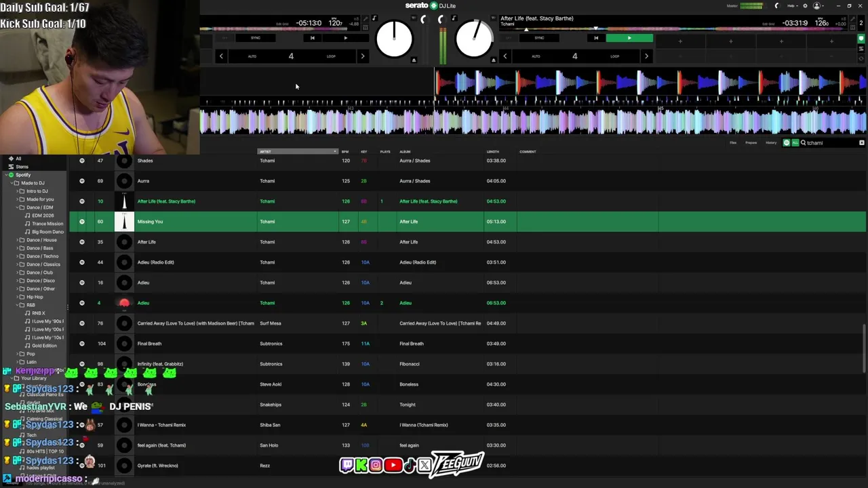Activate AUTO loop on left deck
Screen dimensions: 868x488
[x=252, y=56]
